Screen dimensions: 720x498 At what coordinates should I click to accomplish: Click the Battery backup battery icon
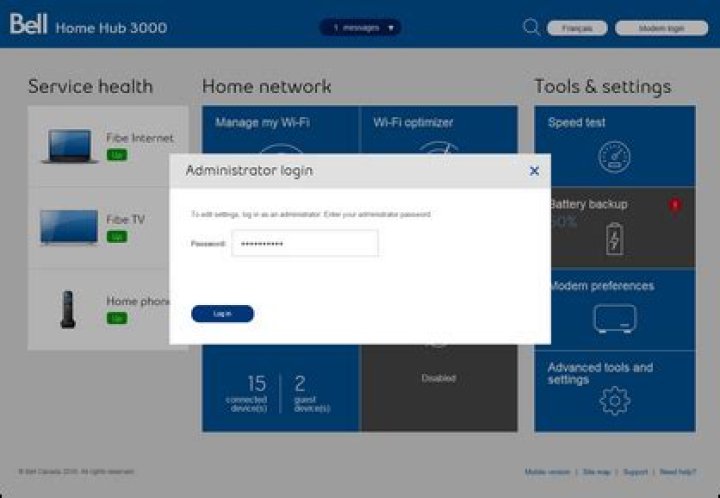(614, 238)
